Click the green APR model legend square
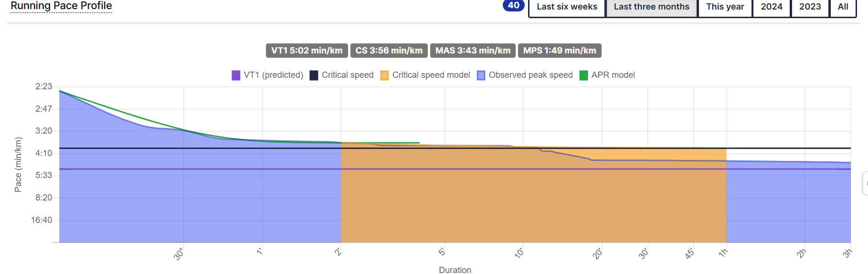The height and width of the screenshot is (274, 868). pyautogui.click(x=583, y=75)
